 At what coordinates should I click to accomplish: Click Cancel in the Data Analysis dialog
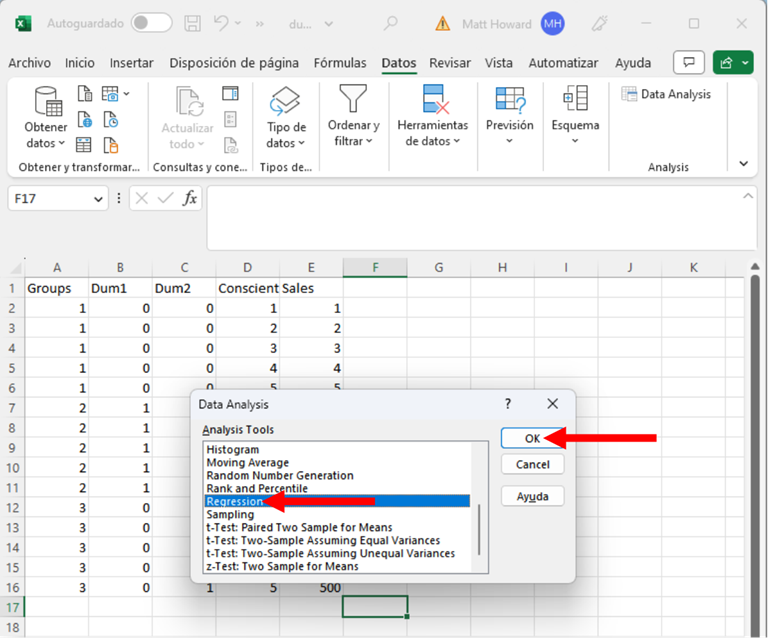click(532, 465)
